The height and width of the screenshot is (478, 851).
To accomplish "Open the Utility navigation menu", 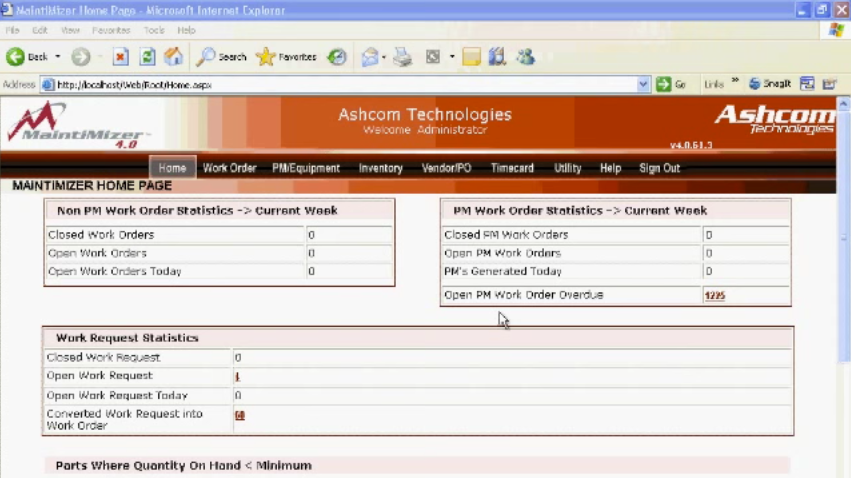I will coord(568,168).
